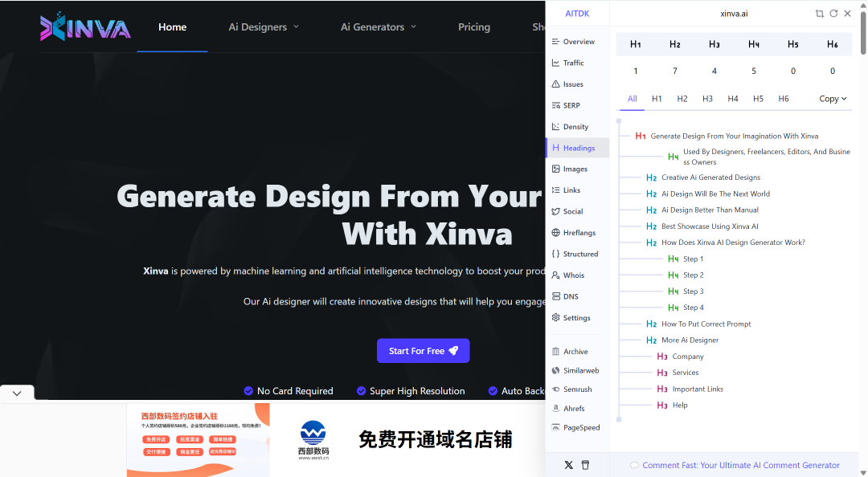Switch to the H3 filter tab
This screenshot has height=477, width=868.
point(707,99)
